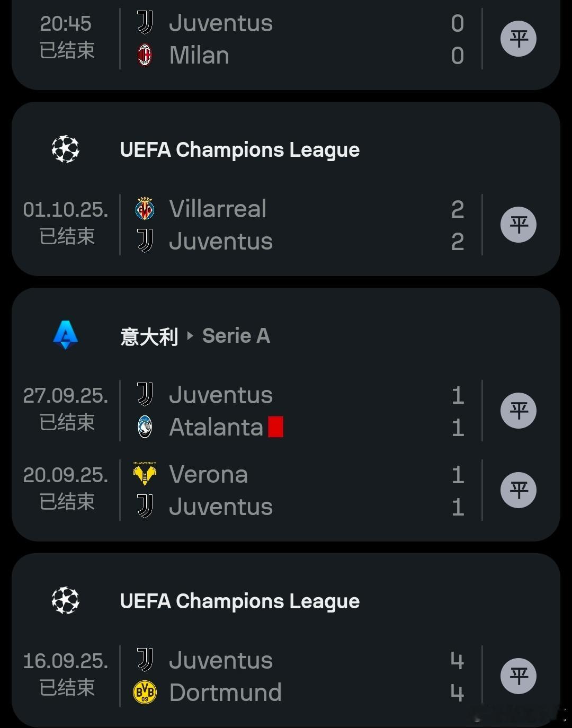Tap the draw badge for Juventus–Milan
This screenshot has width=572, height=728.
[x=519, y=39]
